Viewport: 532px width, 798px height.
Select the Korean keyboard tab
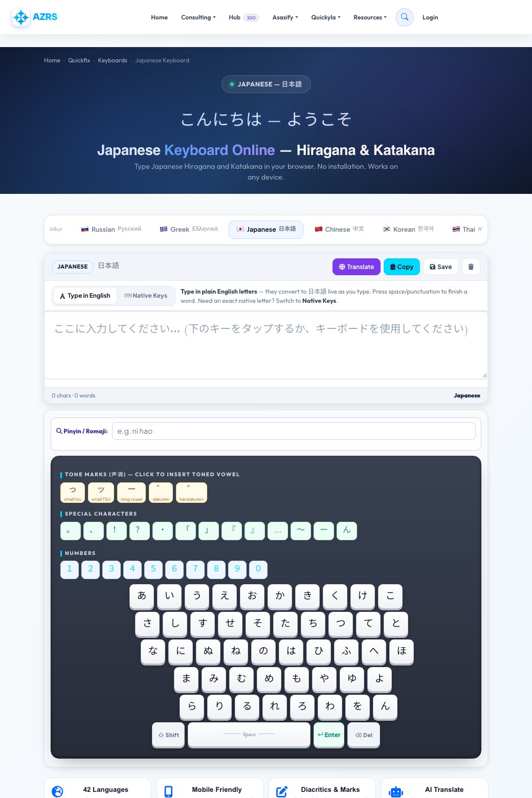pos(408,229)
